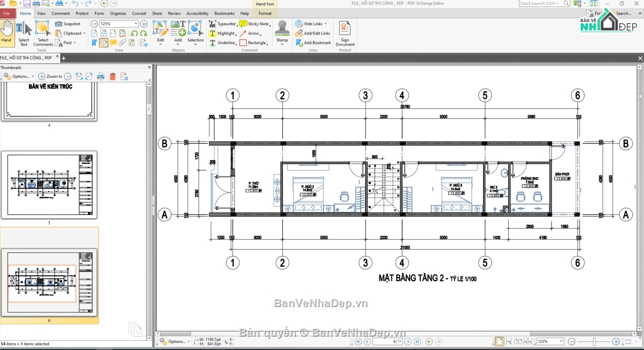Viewport: 644px width, 350px height.
Task: Add a Sticky Note comment
Action: (257, 24)
